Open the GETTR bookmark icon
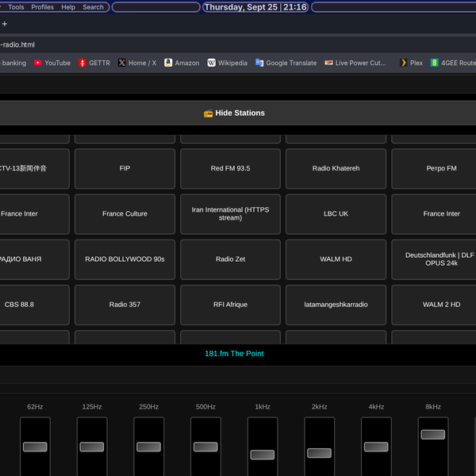The height and width of the screenshot is (476, 476). click(83, 63)
